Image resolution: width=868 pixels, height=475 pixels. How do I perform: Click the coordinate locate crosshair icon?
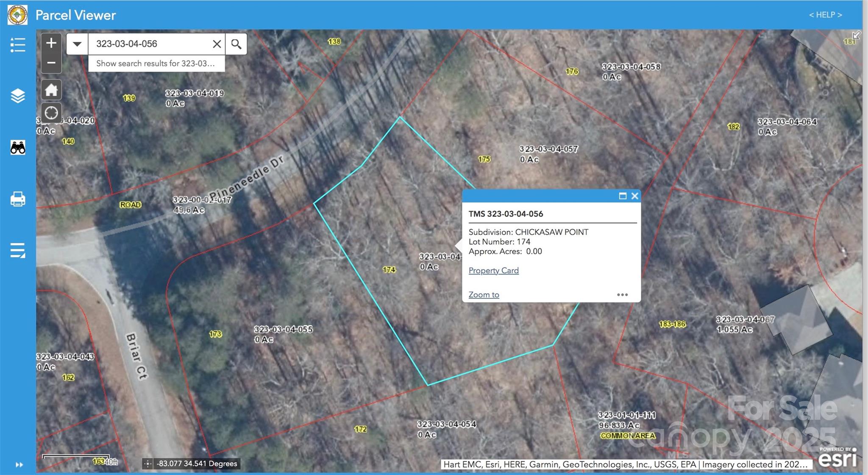pos(147,464)
